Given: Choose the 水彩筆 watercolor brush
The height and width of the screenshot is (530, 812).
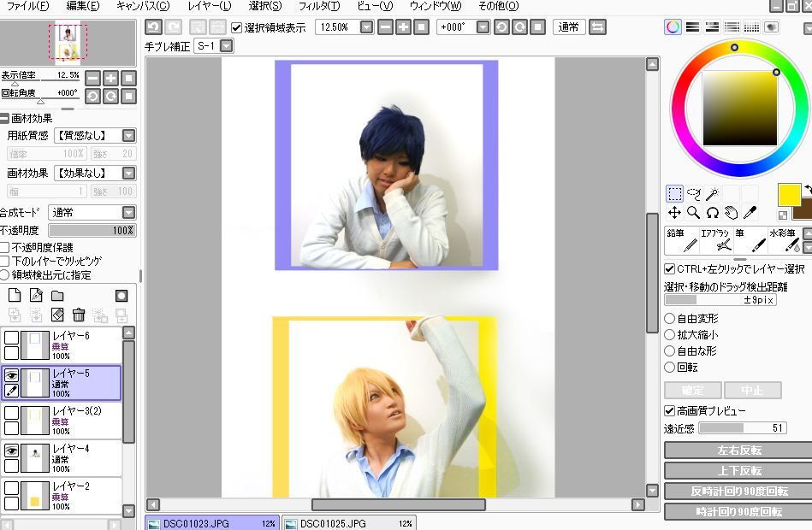Looking at the screenshot, I should [784, 240].
